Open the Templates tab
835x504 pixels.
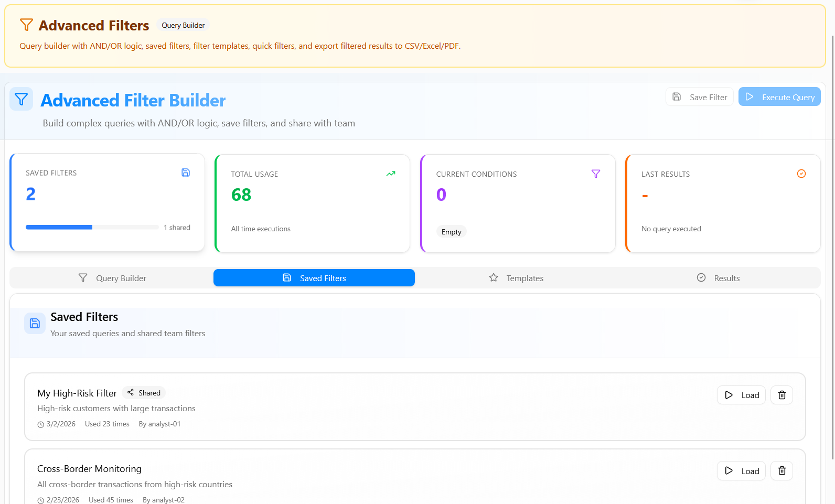[516, 278]
